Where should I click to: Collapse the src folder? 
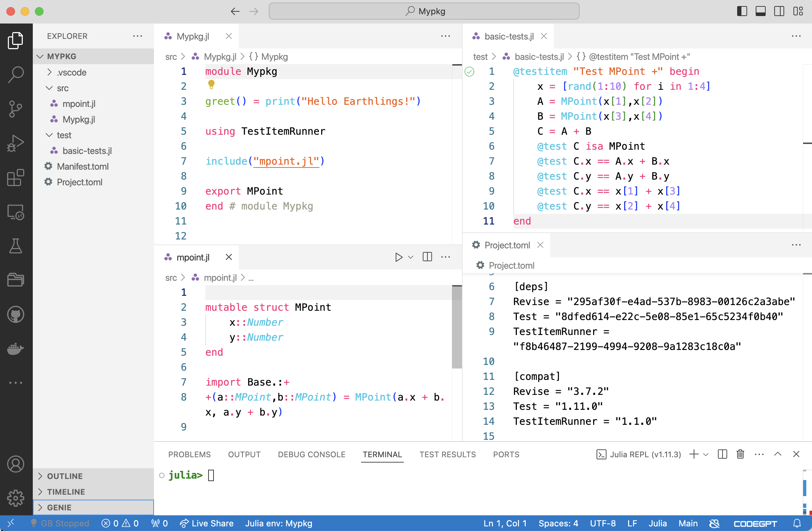pos(93,88)
